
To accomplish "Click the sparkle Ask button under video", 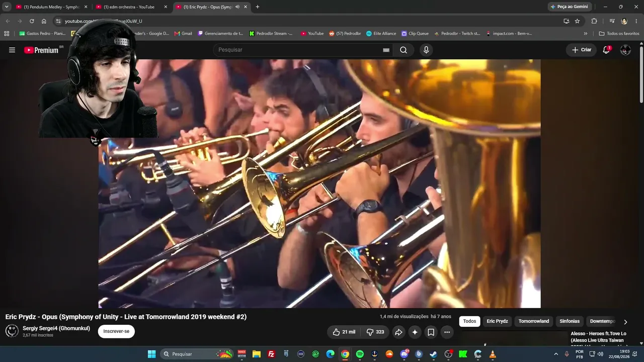I will [415, 332].
